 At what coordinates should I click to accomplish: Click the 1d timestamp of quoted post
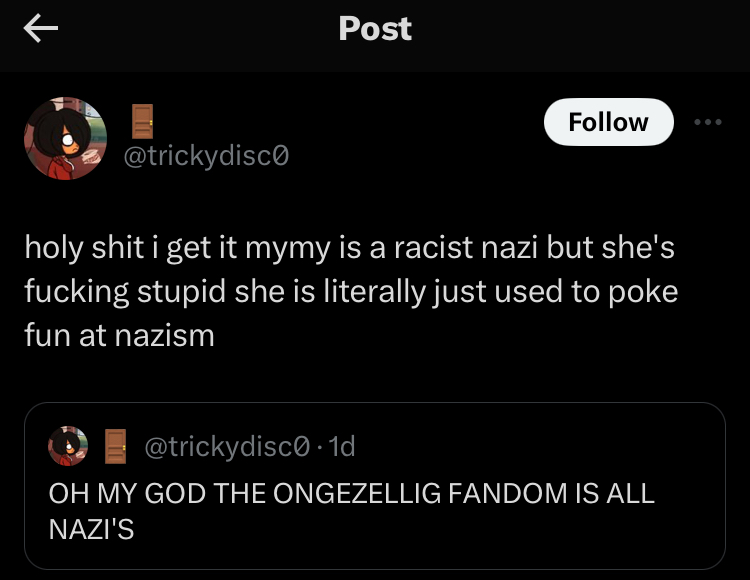point(342,447)
